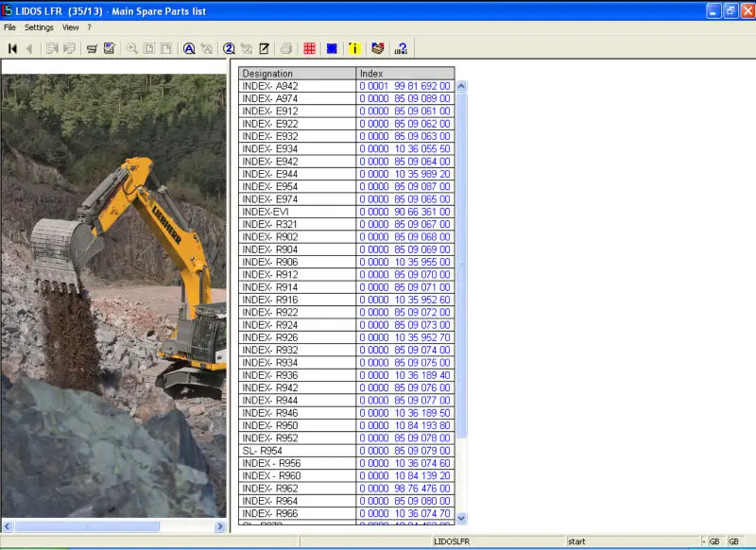Select the INDEX- R944 row
Image resolution: width=756 pixels, height=550 pixels.
[x=346, y=401]
